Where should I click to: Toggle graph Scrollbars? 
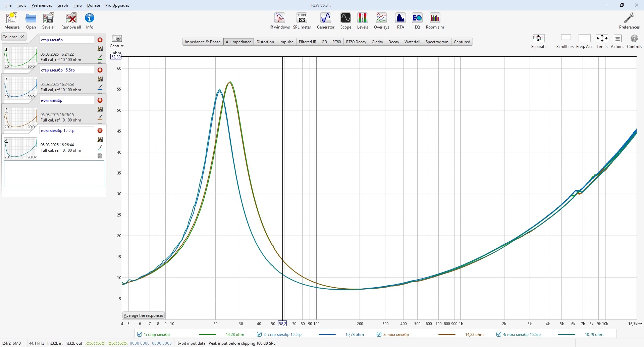[x=565, y=41]
